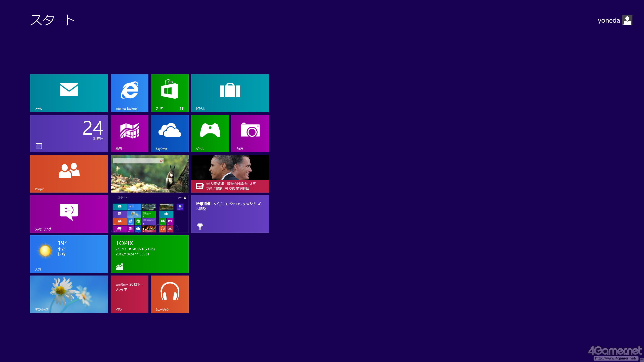The width and height of the screenshot is (644, 362).
Task: Launch Internet Explorer tile
Action: (130, 93)
